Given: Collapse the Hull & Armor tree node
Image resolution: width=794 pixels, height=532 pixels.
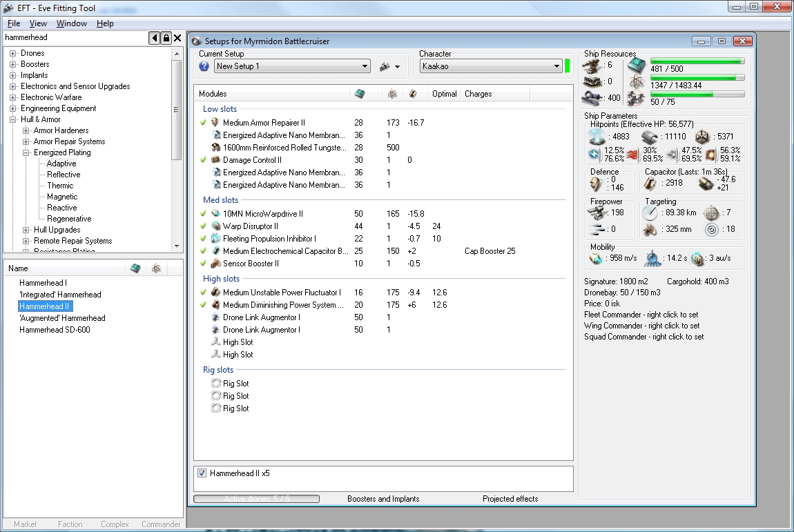Looking at the screenshot, I should pos(12,119).
